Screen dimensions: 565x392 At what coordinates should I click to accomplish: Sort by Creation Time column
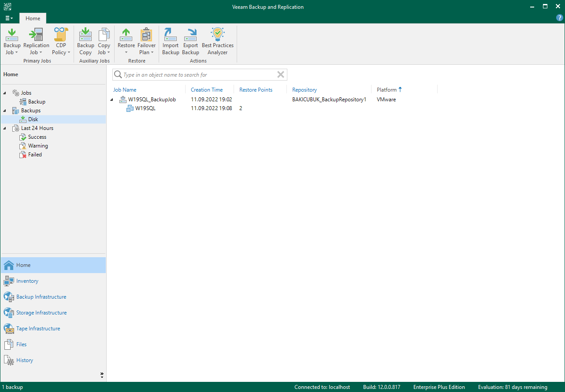(207, 90)
